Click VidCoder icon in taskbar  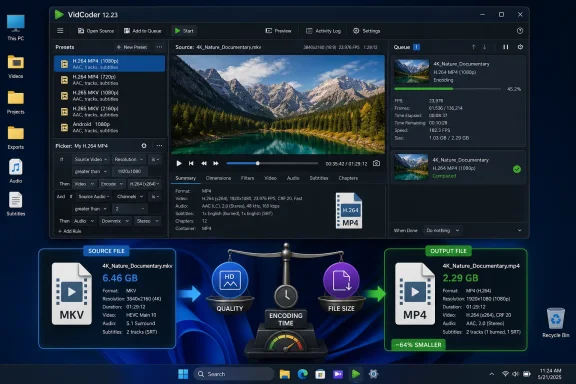click(356, 374)
